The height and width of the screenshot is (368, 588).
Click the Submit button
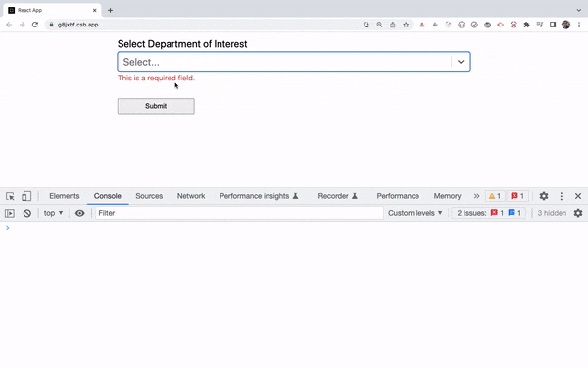point(156,106)
